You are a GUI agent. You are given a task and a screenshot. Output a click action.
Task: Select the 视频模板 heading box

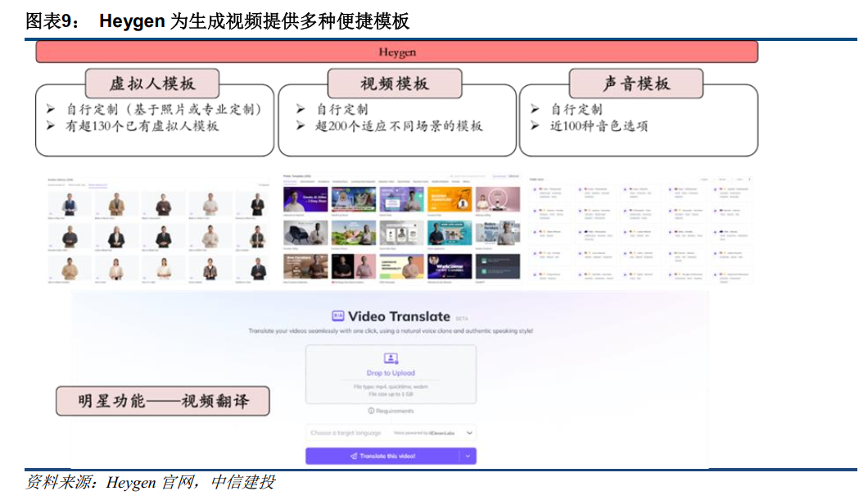[x=395, y=84]
